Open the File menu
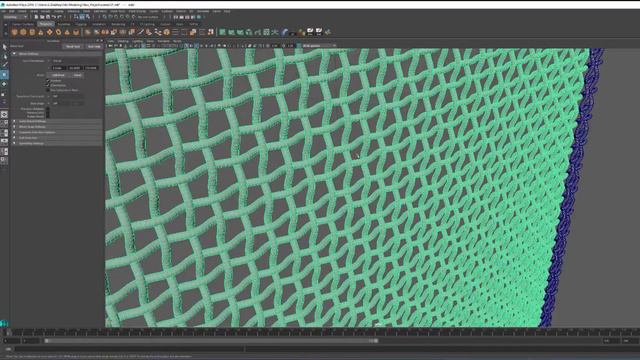This screenshot has width=640, height=360. point(4,11)
